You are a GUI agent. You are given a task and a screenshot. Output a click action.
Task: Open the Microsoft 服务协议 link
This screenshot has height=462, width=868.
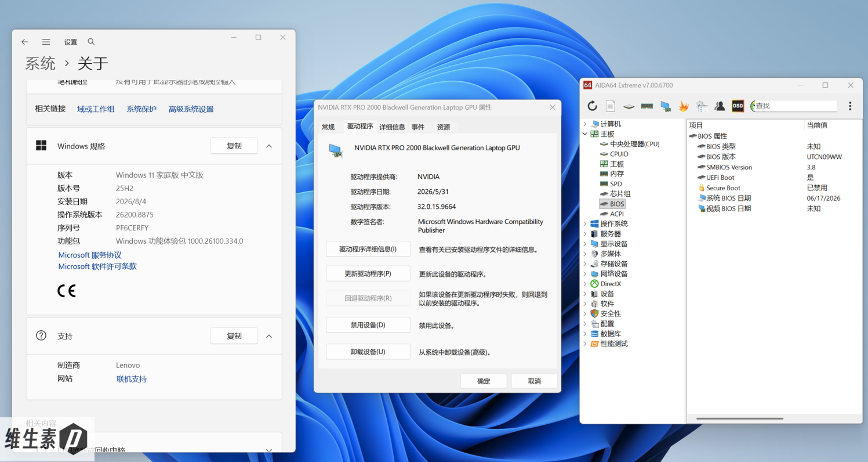90,255
